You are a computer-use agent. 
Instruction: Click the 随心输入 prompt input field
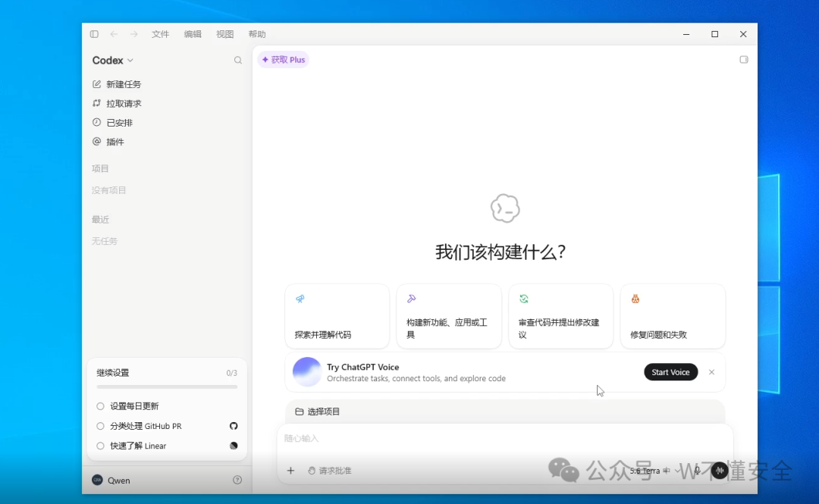(504, 439)
